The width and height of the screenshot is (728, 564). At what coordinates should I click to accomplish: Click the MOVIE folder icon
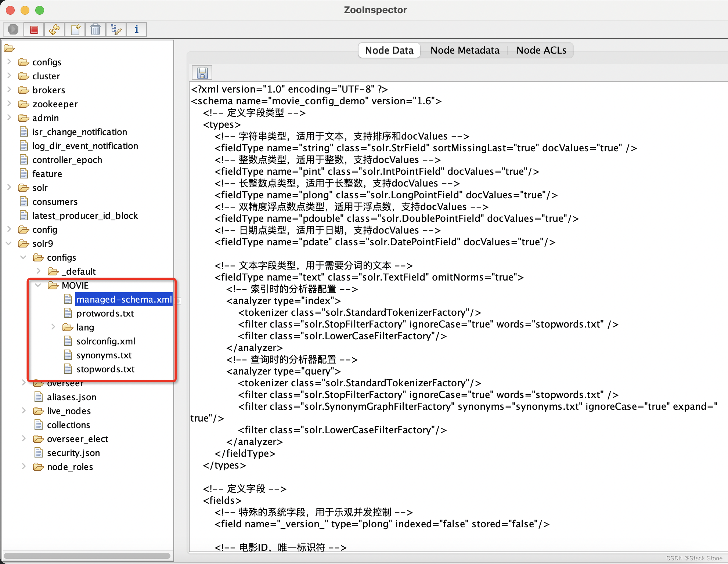point(53,285)
